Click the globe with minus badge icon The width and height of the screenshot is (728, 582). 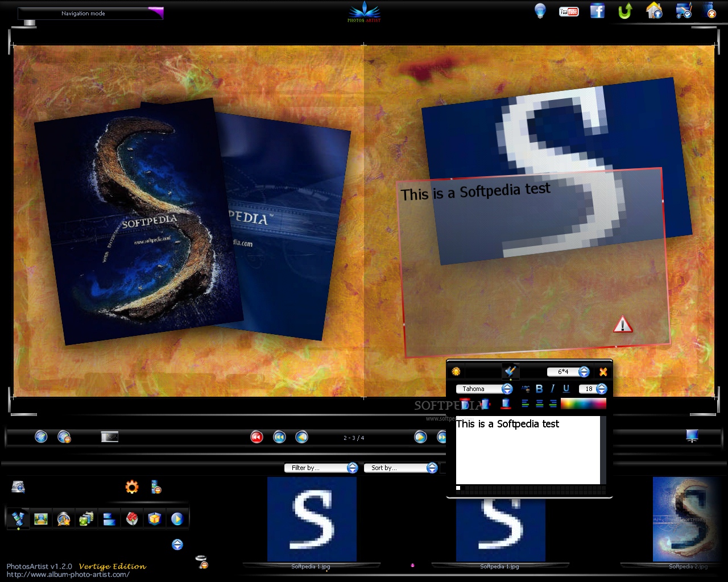(64, 436)
